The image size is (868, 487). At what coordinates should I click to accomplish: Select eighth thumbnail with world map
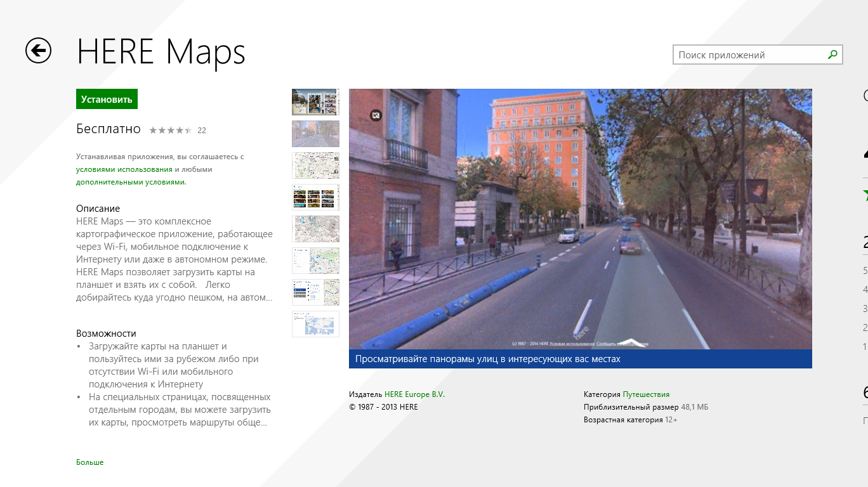click(x=315, y=324)
